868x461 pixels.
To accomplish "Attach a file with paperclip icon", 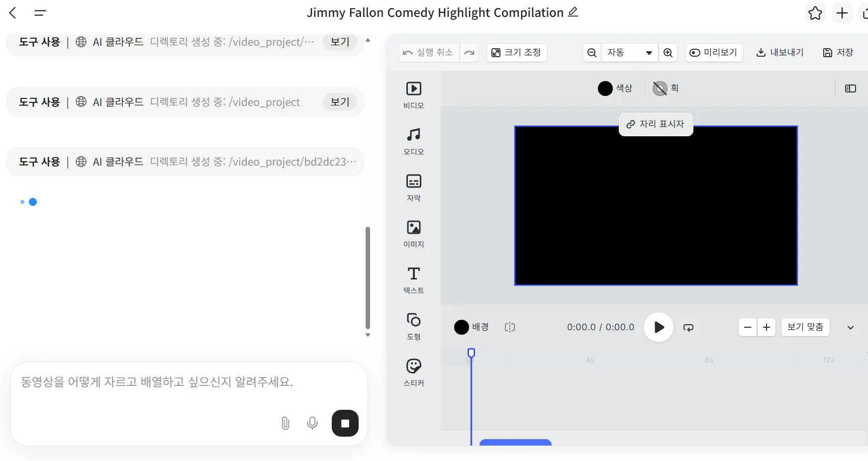I will pyautogui.click(x=286, y=423).
